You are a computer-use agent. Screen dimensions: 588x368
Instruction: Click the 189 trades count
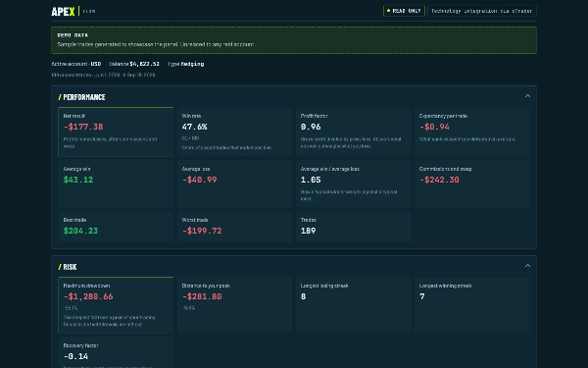click(308, 231)
